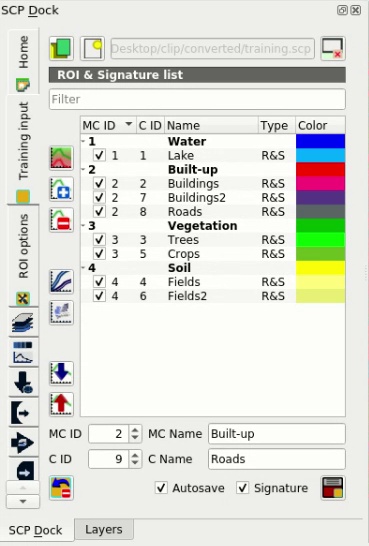Open the ROI options side tab
The image size is (369, 546).
coord(23,256)
